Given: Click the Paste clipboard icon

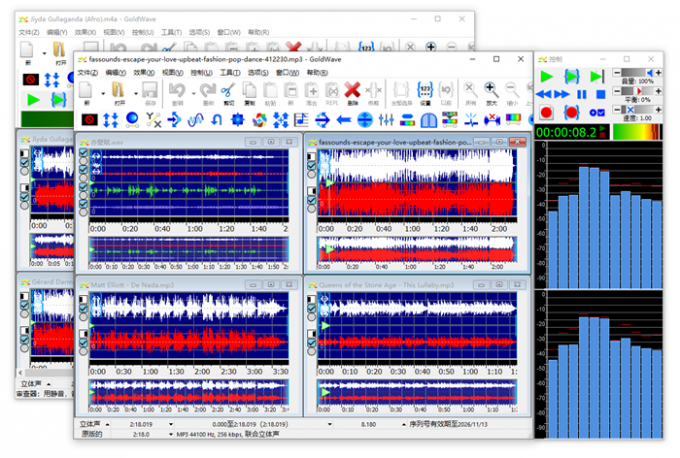Looking at the screenshot, I should click(x=270, y=90).
